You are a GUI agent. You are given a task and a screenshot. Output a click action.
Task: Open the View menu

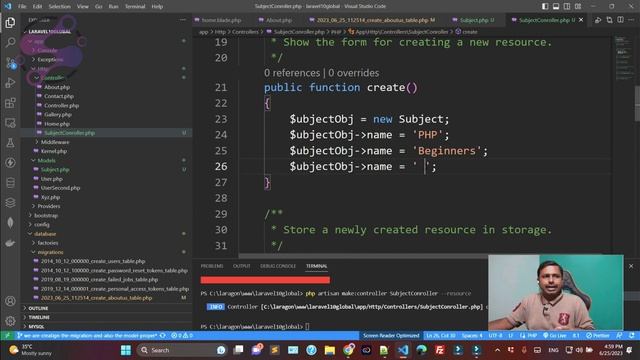[83, 7]
